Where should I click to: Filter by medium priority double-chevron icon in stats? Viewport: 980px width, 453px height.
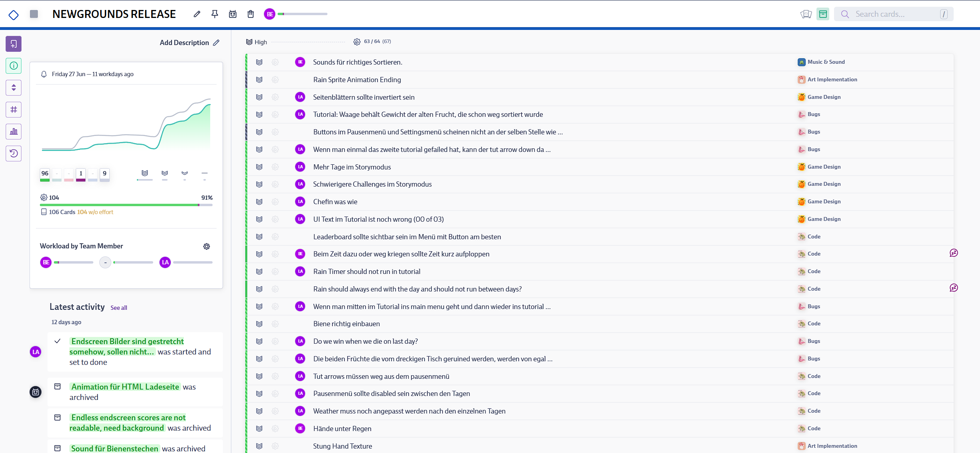point(165,174)
